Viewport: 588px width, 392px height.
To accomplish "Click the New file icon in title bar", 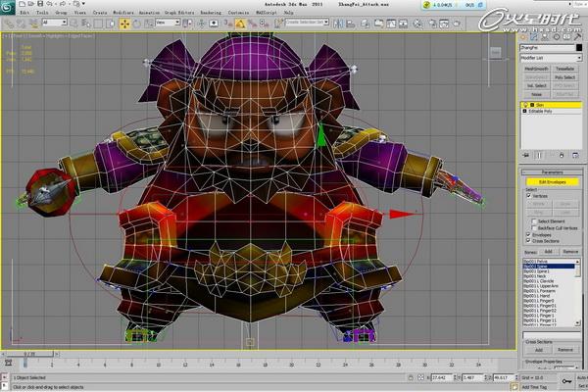I will point(23,4).
